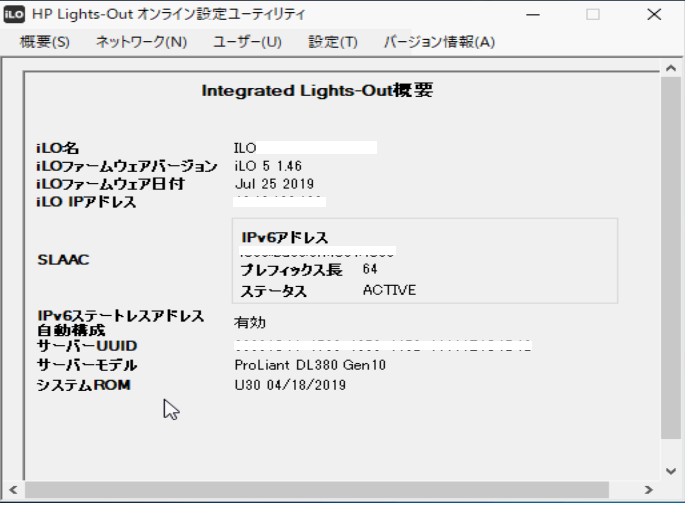The width and height of the screenshot is (686, 505).
Task: Minimize the Lights-Out utility window
Action: (x=532, y=14)
